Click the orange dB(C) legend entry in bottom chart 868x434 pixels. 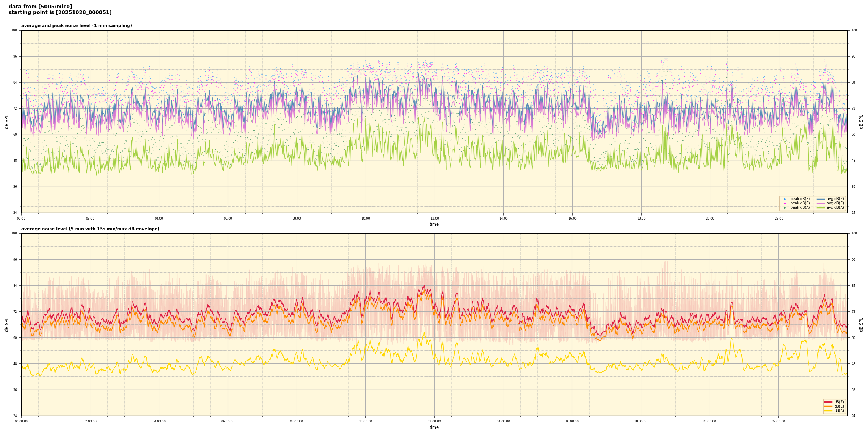coord(828,406)
